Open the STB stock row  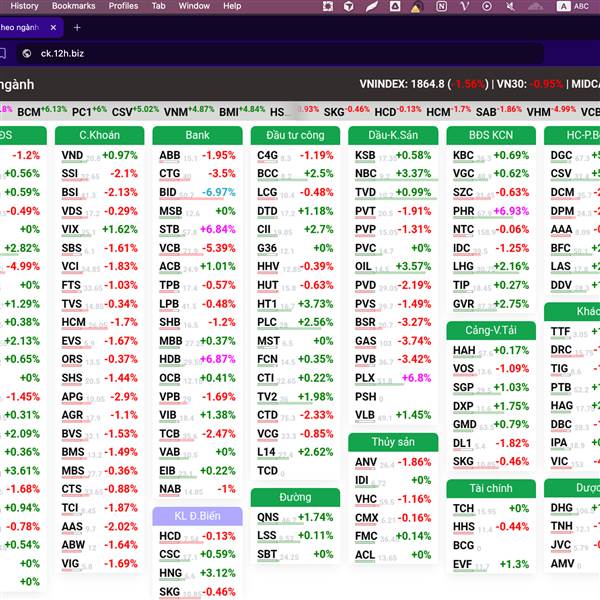click(197, 230)
